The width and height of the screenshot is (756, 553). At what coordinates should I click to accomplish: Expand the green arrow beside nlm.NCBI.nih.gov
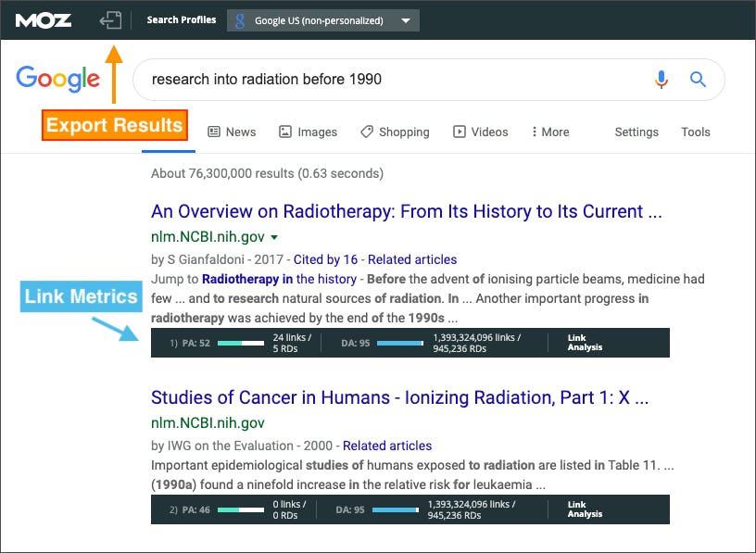click(274, 237)
